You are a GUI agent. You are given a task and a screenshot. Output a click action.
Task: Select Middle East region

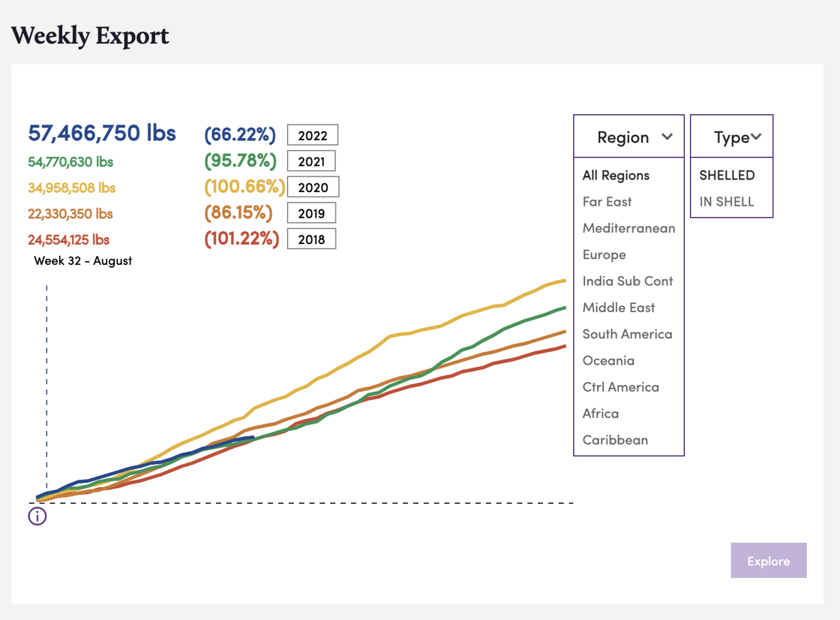619,308
